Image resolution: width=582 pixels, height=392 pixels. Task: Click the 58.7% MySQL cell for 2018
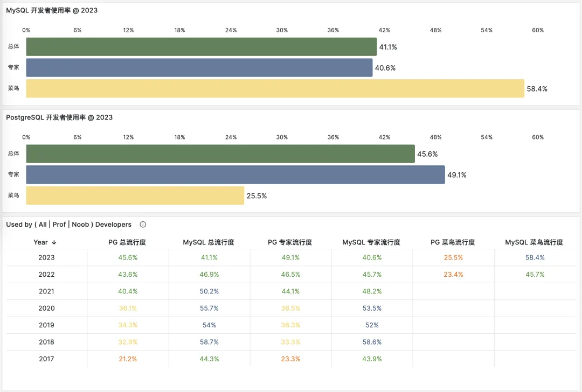209,342
